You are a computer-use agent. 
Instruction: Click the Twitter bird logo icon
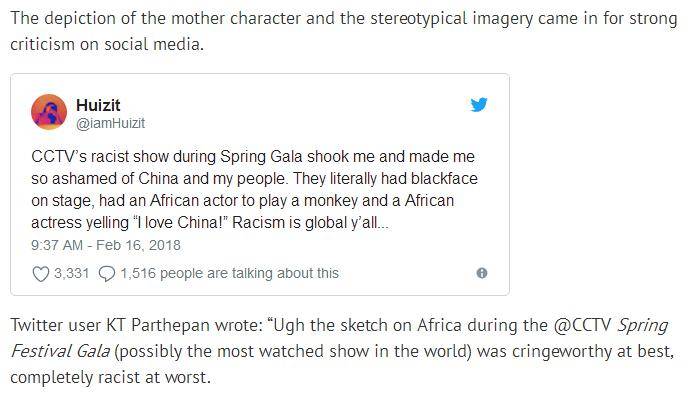[x=478, y=104]
